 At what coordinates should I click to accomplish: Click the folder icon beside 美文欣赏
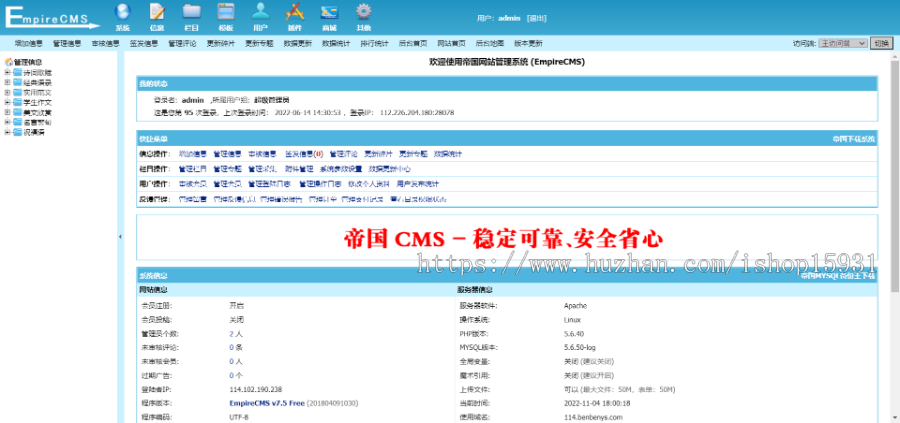coord(17,112)
